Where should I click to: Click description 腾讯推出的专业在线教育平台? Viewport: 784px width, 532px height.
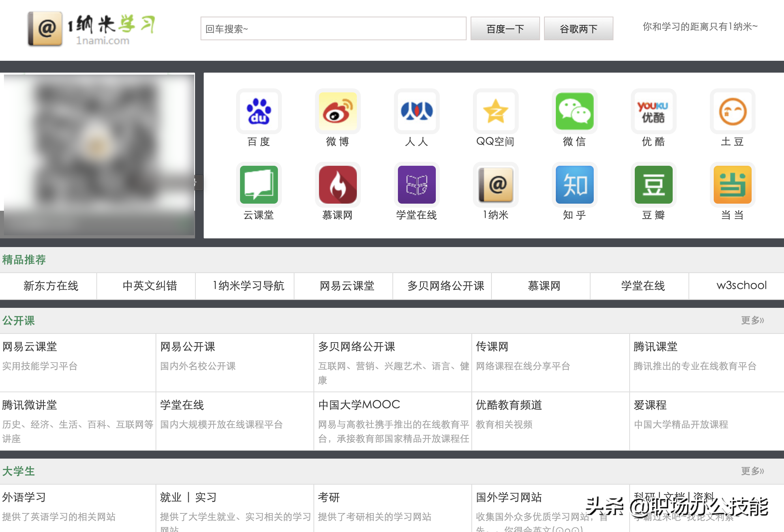[695, 366]
